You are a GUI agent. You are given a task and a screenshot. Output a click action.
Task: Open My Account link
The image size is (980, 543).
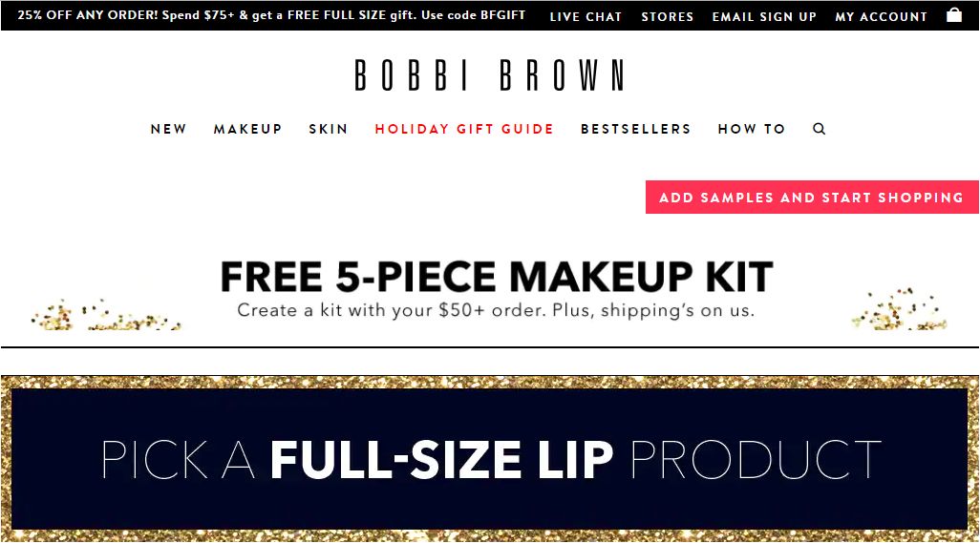point(882,17)
